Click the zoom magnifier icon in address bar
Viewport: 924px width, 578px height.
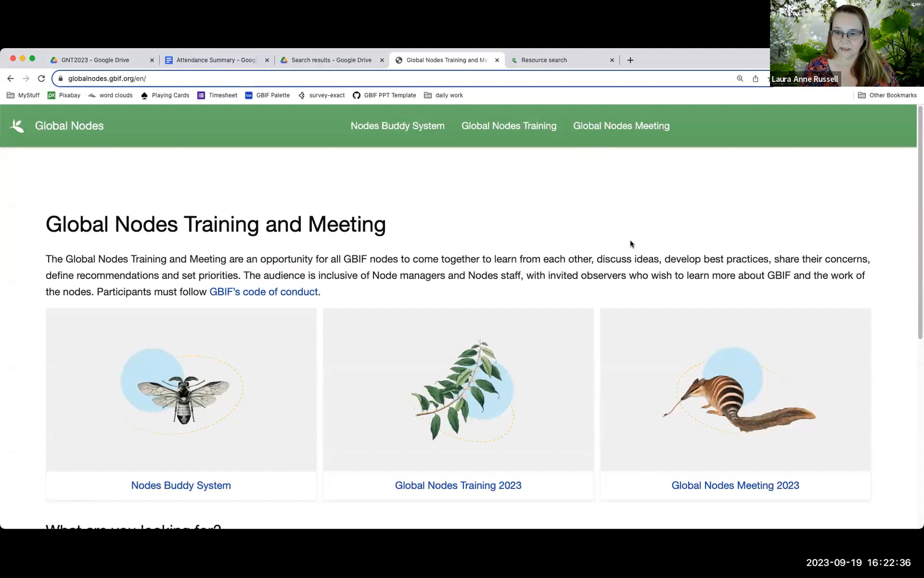click(x=740, y=79)
